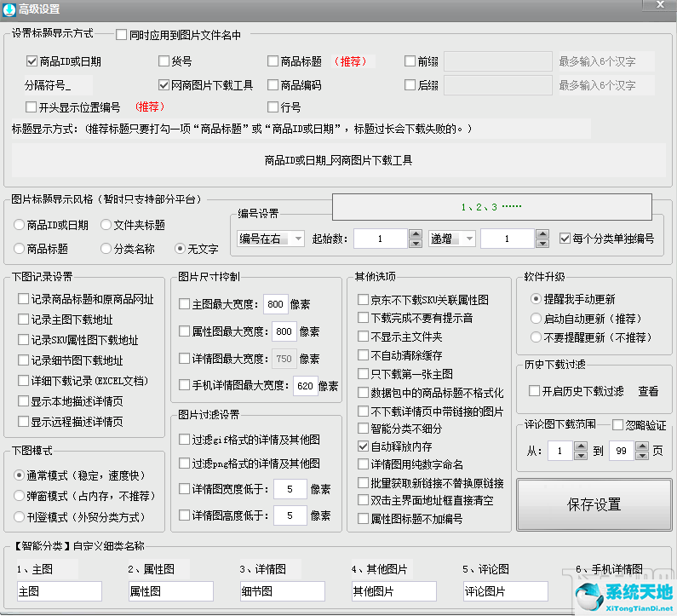This screenshot has width=677, height=616.
Task: Enable 同时应用到图片文件名中 checkbox
Action: [x=121, y=35]
